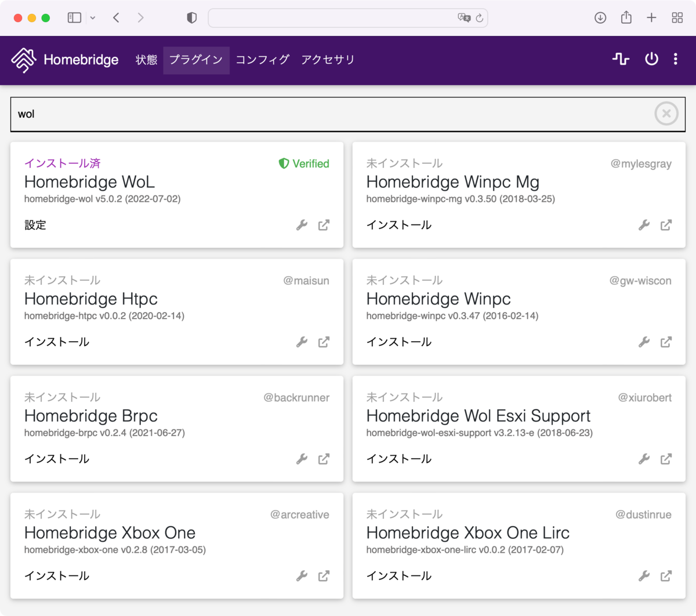The width and height of the screenshot is (696, 616).
Task: Open Safari downloads icon
Action: [600, 18]
